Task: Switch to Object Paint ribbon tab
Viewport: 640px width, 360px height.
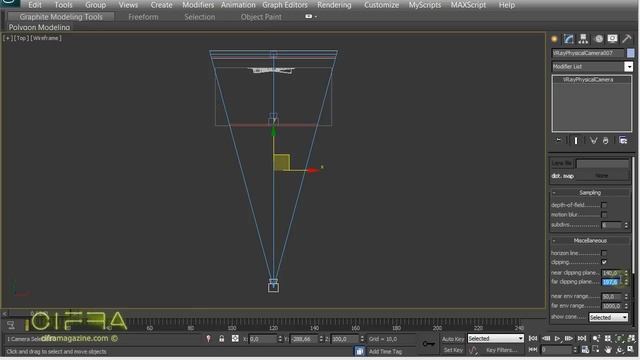Action: (261, 17)
